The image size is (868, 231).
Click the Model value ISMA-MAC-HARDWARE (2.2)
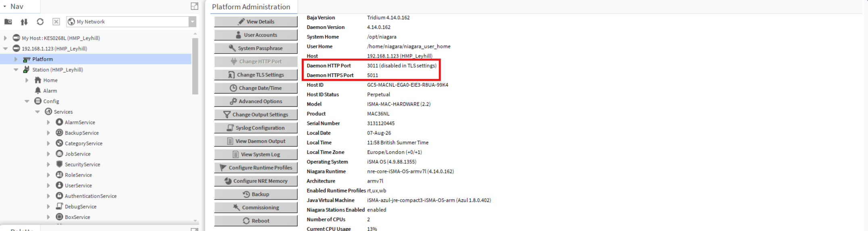[x=399, y=104]
